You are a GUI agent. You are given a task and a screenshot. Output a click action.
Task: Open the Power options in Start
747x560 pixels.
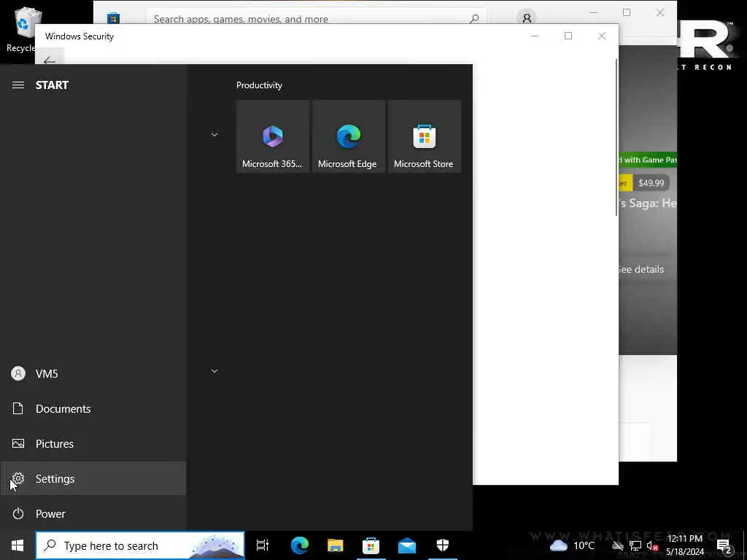[93, 513]
